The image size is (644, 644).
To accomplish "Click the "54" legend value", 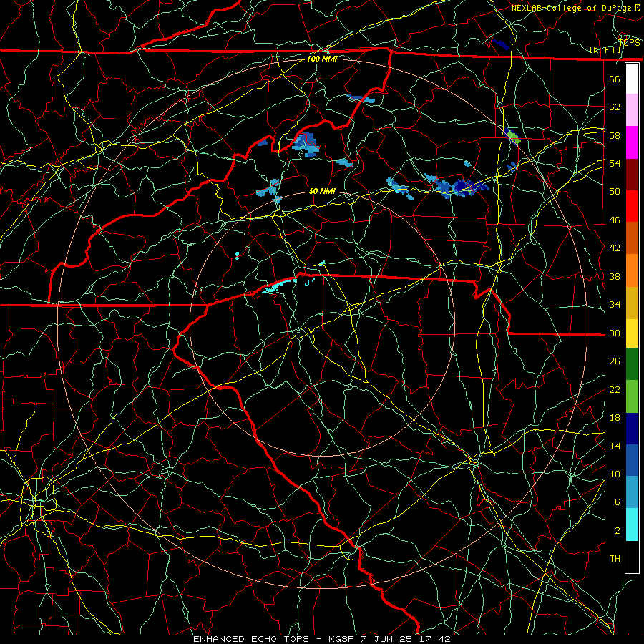I will [x=615, y=163].
